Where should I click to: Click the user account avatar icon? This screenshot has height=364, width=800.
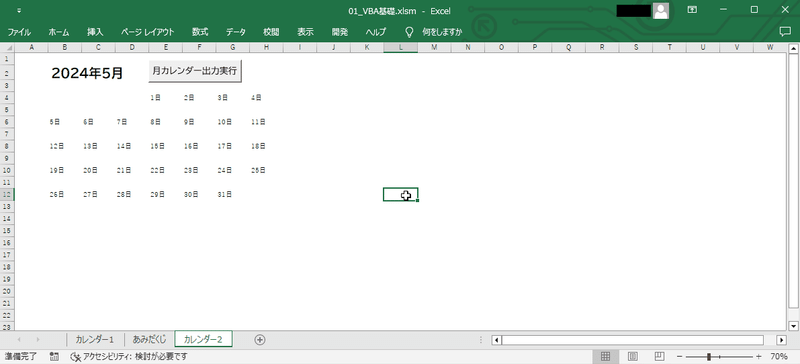point(661,10)
